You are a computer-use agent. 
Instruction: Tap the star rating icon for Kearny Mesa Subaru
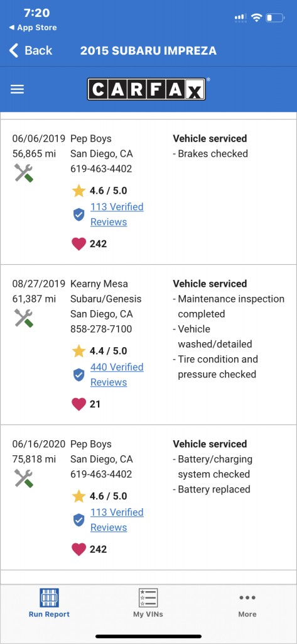78,351
